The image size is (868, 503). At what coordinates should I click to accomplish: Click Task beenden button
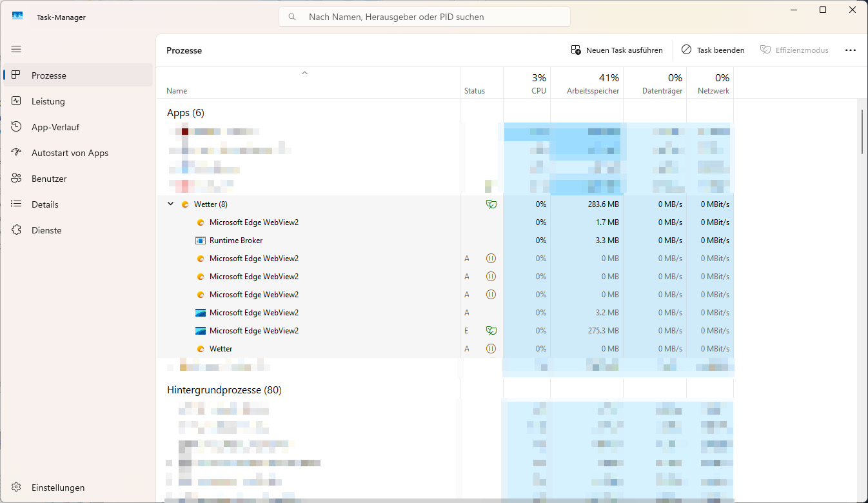click(713, 50)
